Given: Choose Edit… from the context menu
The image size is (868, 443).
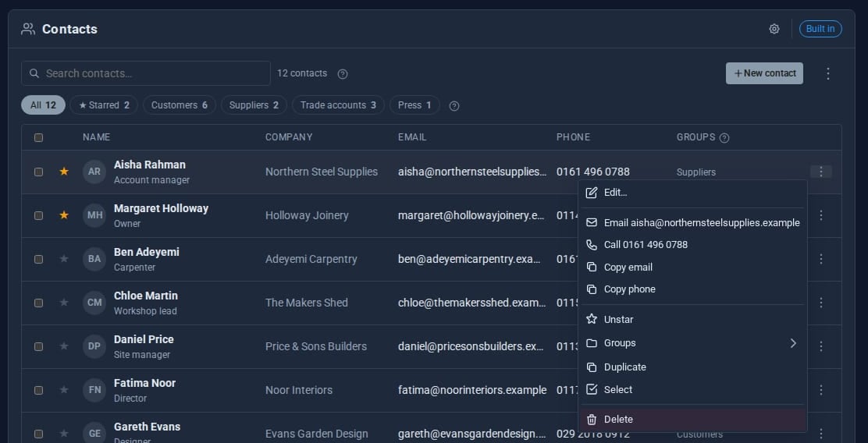Looking at the screenshot, I should tap(692, 193).
